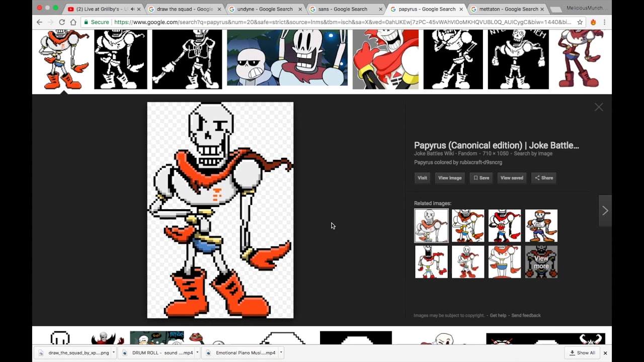
Task: Open the Get help link
Action: pyautogui.click(x=498, y=315)
